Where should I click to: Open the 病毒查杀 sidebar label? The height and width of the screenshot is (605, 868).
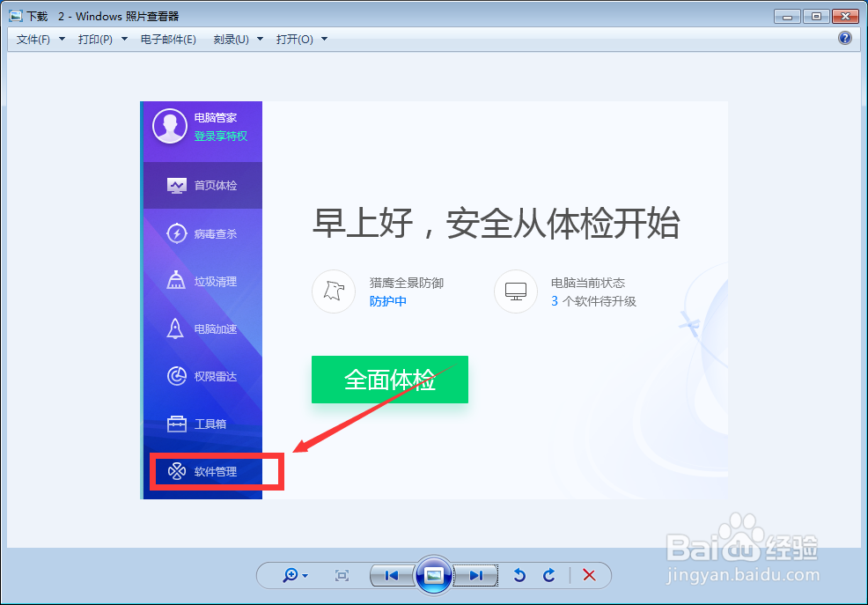(216, 234)
